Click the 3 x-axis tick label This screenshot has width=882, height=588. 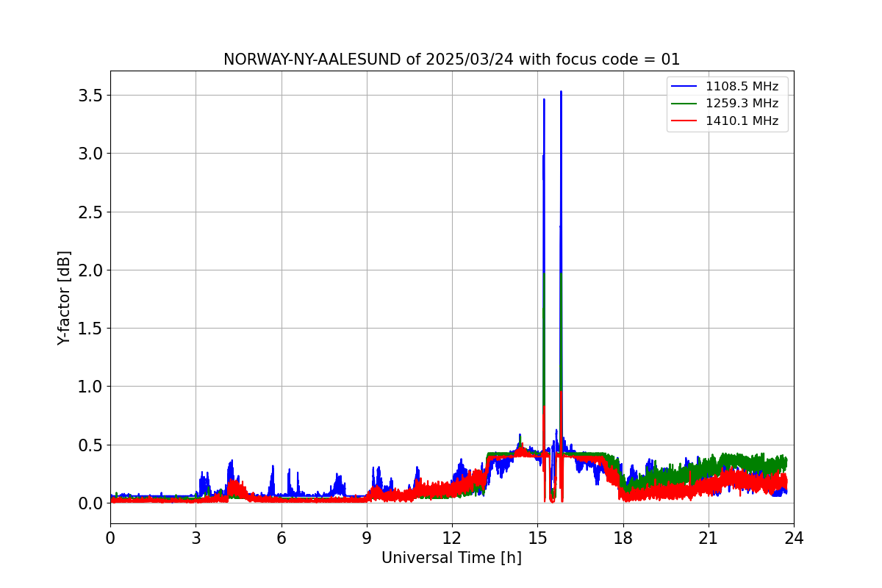196,538
